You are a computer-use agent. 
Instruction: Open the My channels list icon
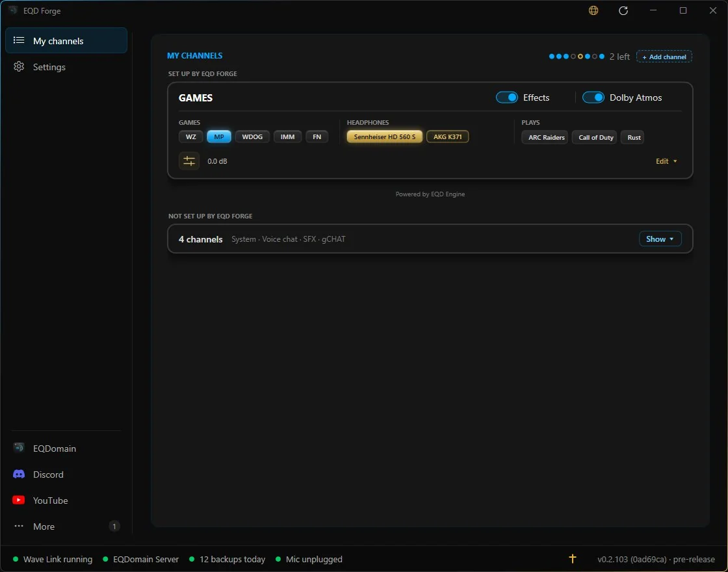(19, 40)
